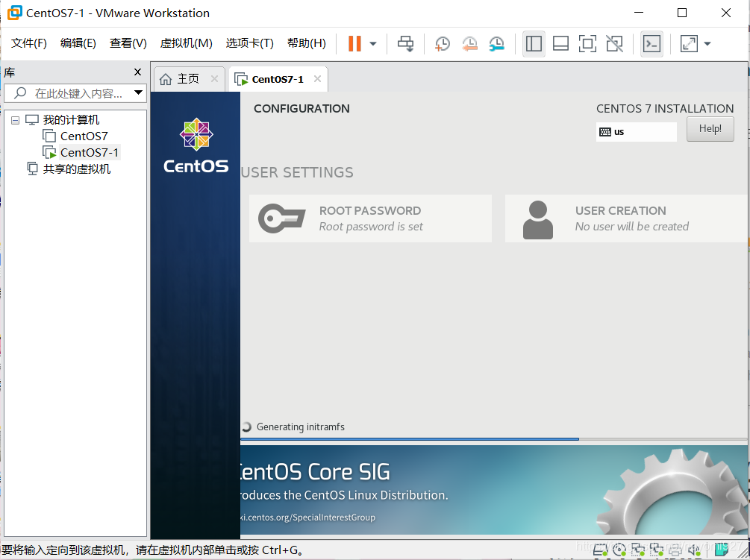750x560 pixels.
Task: Revert the virtual machine to snapshot
Action: tap(469, 43)
